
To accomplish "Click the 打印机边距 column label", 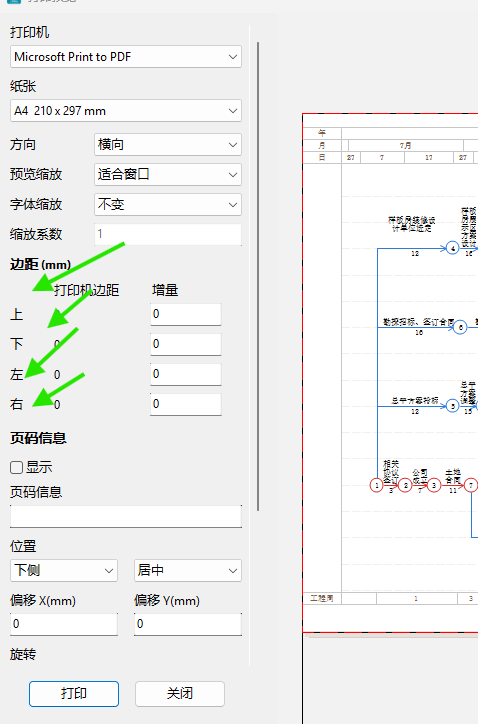I will point(86,290).
